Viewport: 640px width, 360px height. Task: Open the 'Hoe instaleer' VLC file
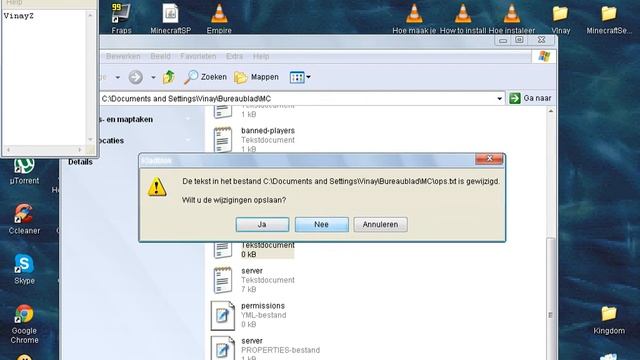pyautogui.click(x=511, y=18)
